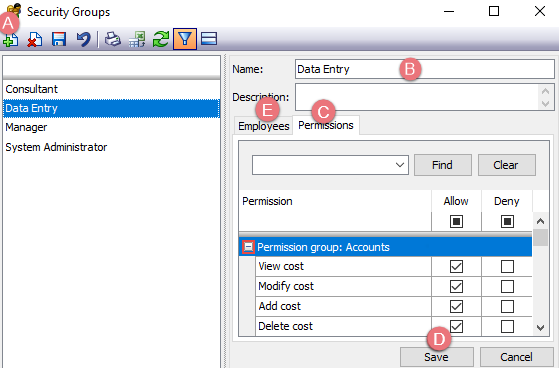Toggle the Allow column header checkbox

tap(456, 221)
